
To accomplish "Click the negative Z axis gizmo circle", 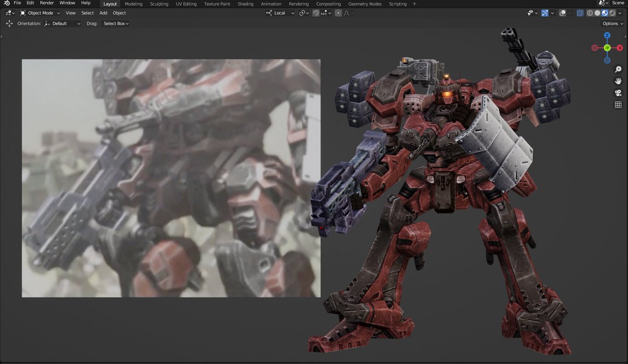I will [607, 60].
